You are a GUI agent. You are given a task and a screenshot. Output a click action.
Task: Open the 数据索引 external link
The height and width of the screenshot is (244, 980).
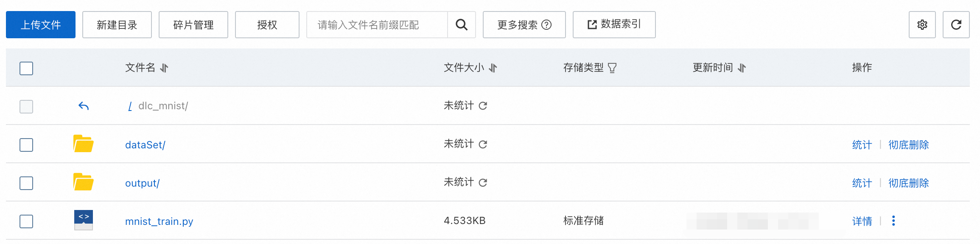[x=614, y=25]
